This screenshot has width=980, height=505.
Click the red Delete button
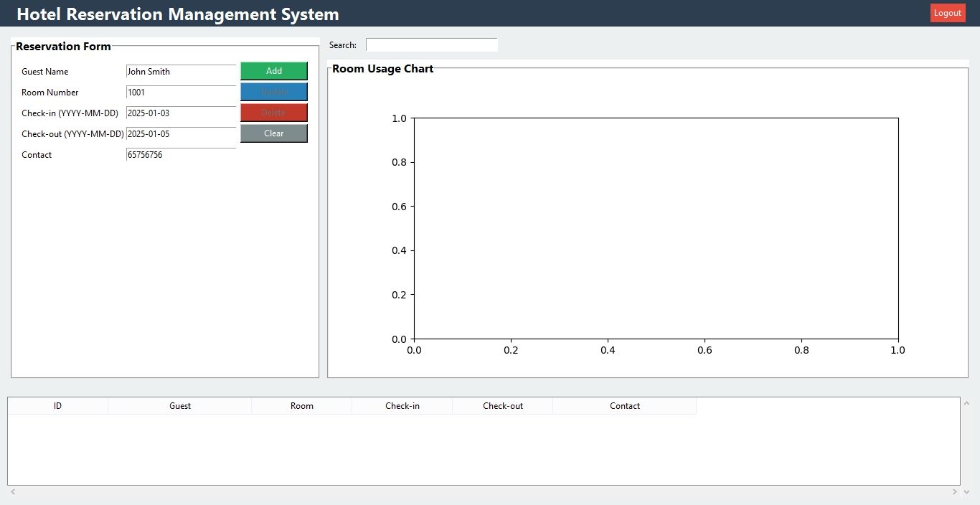click(273, 113)
